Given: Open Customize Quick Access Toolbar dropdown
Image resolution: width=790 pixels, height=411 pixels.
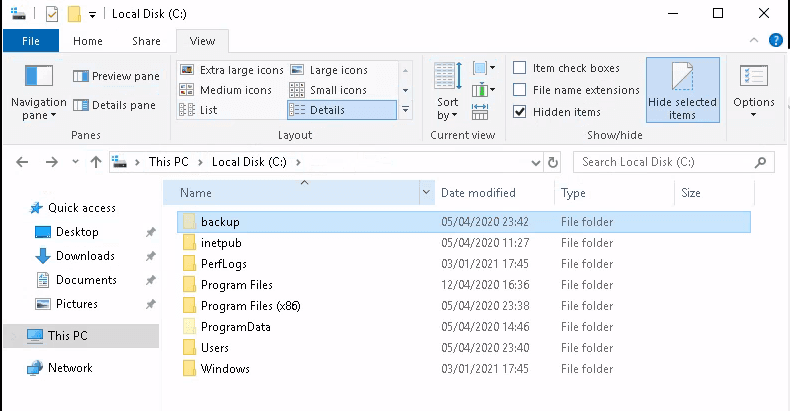Looking at the screenshot, I should pos(93,15).
